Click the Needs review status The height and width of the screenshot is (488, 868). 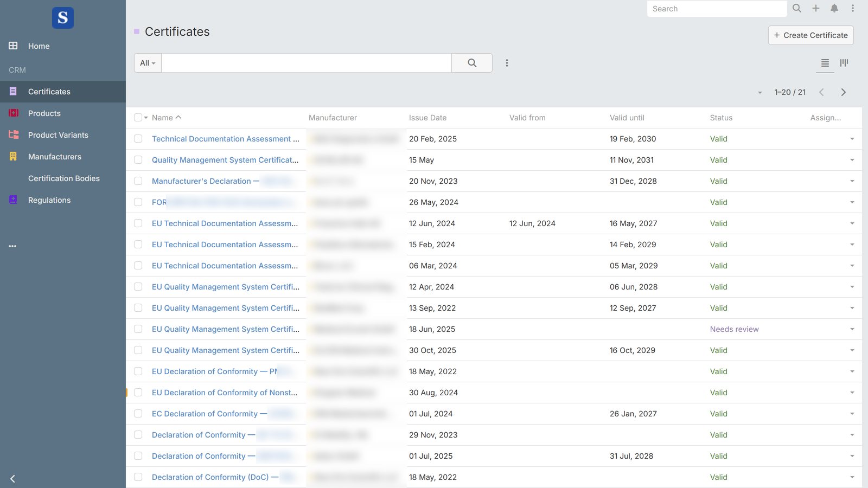(734, 329)
